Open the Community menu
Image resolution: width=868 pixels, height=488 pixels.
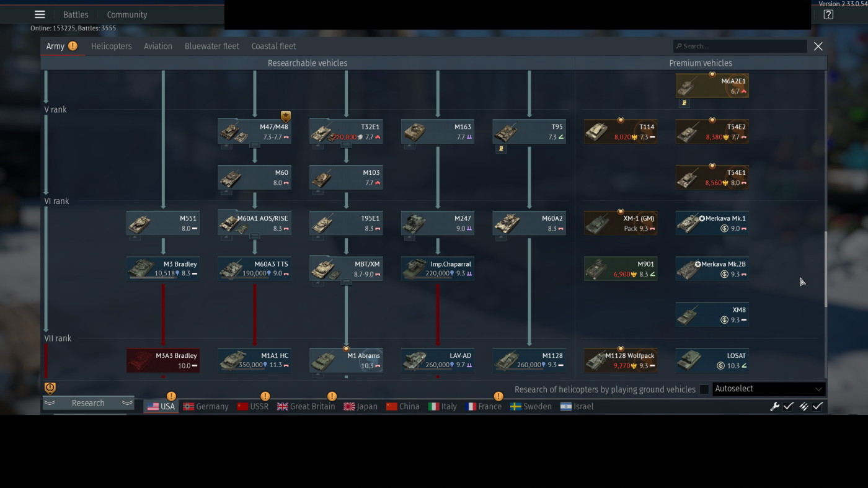127,15
